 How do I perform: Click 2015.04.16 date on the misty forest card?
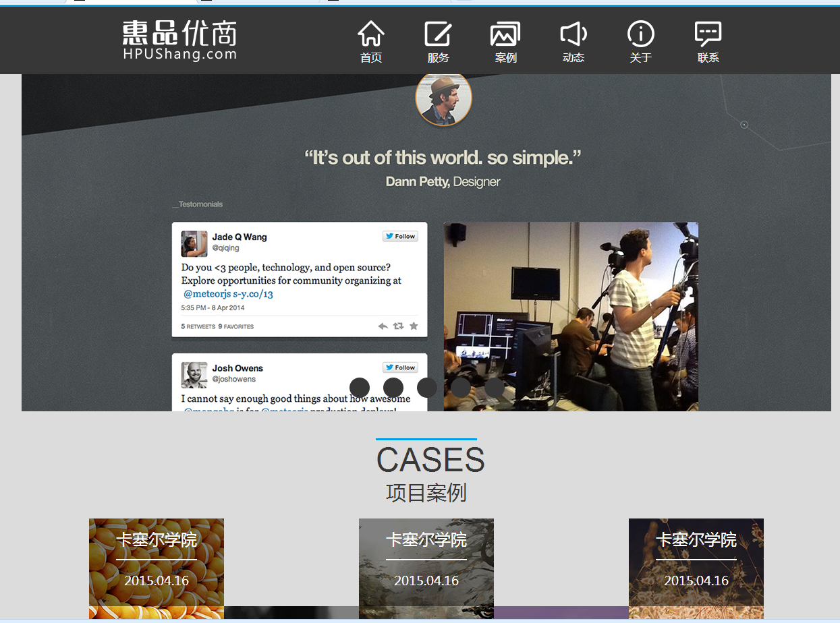[x=426, y=581]
